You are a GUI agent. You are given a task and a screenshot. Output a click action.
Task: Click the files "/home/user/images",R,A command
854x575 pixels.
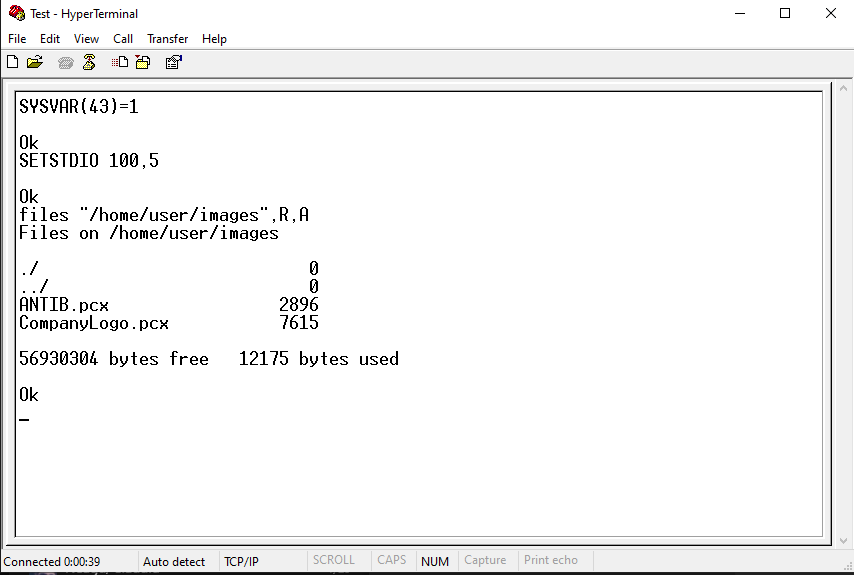pyautogui.click(x=164, y=215)
